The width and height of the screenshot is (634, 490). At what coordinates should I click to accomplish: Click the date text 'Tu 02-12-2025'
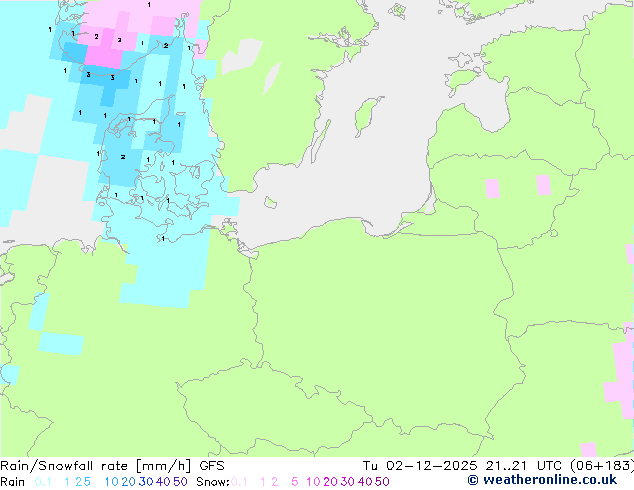pos(420,466)
